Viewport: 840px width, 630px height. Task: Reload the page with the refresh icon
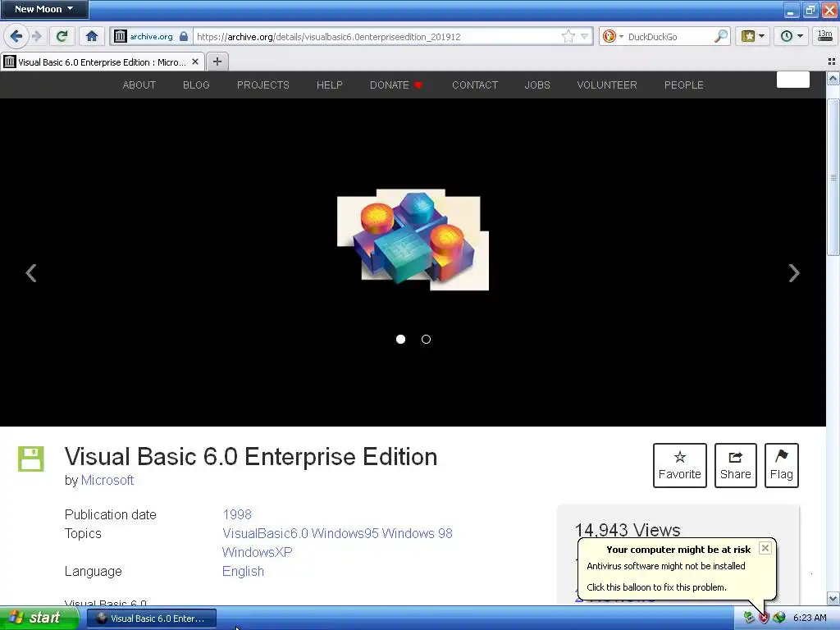[62, 36]
